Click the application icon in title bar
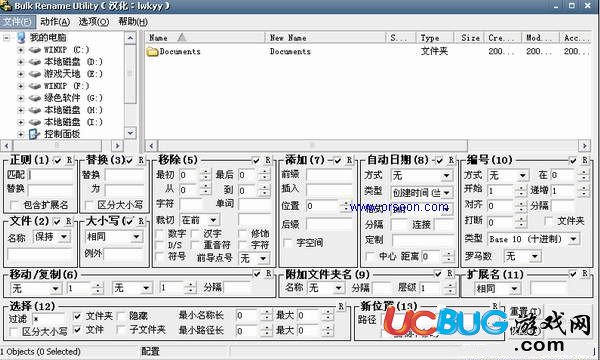Screen dimensions: 600x360 click(x=6, y=6)
